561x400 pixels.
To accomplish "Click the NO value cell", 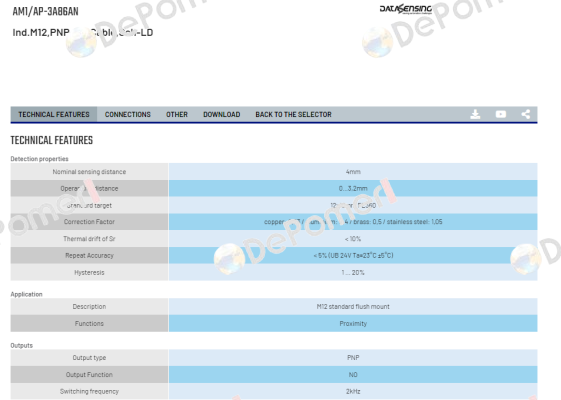I will tap(353, 375).
